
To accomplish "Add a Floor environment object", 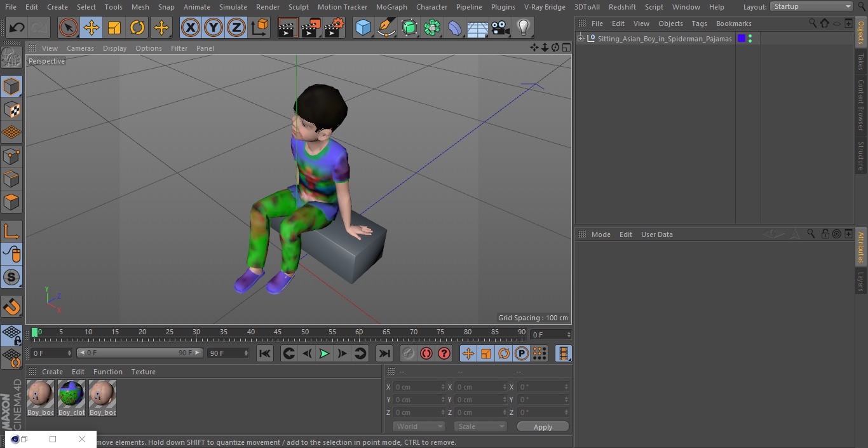I will [x=477, y=27].
